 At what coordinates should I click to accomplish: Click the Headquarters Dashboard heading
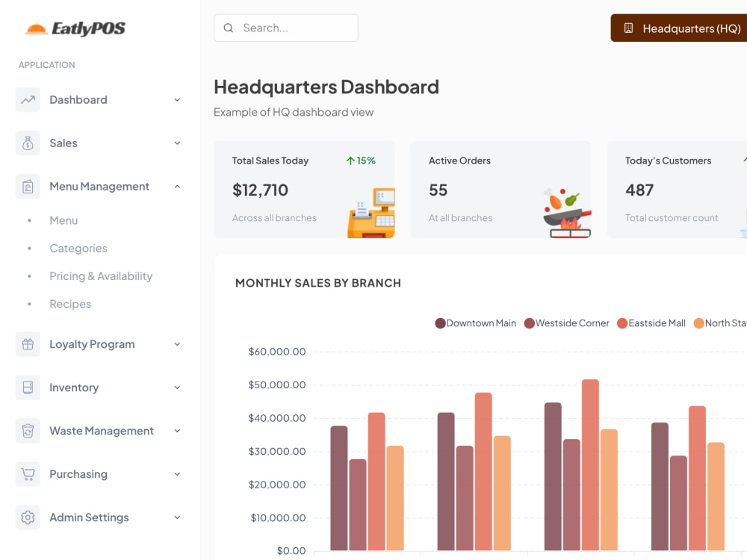tap(326, 87)
